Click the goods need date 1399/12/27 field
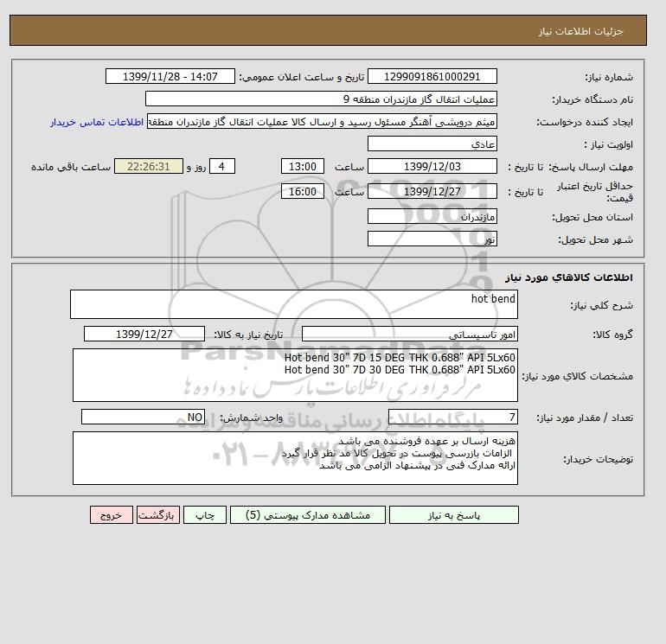Screen dimensions: 666x644 click(x=144, y=334)
